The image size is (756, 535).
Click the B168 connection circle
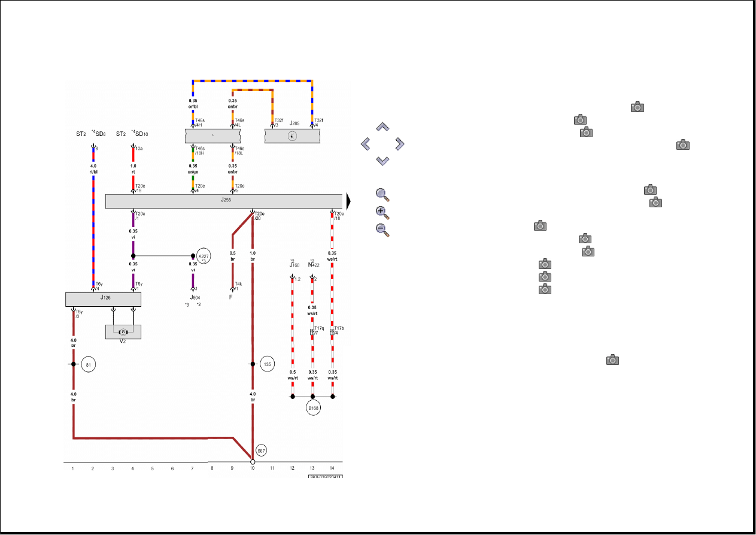pos(313,409)
